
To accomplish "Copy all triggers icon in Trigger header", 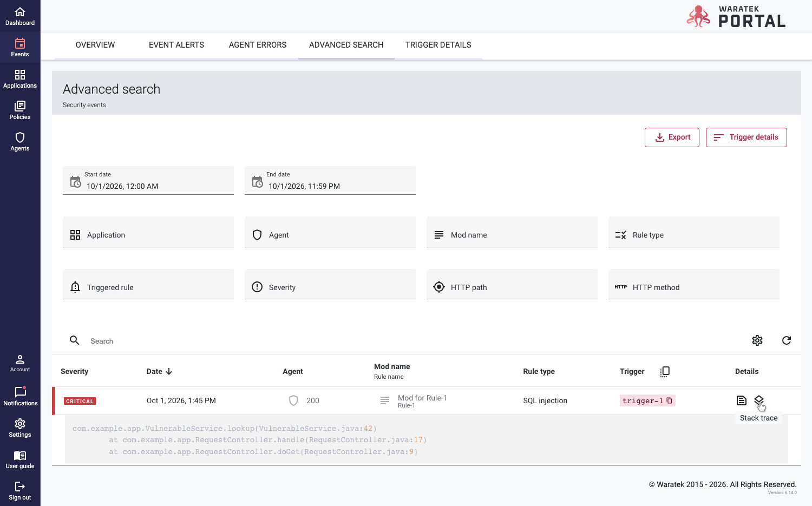I will point(665,371).
